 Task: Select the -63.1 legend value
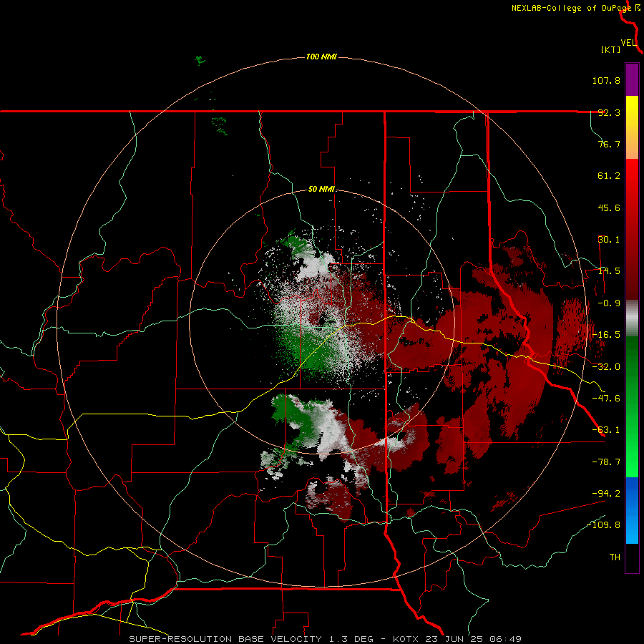coord(606,430)
